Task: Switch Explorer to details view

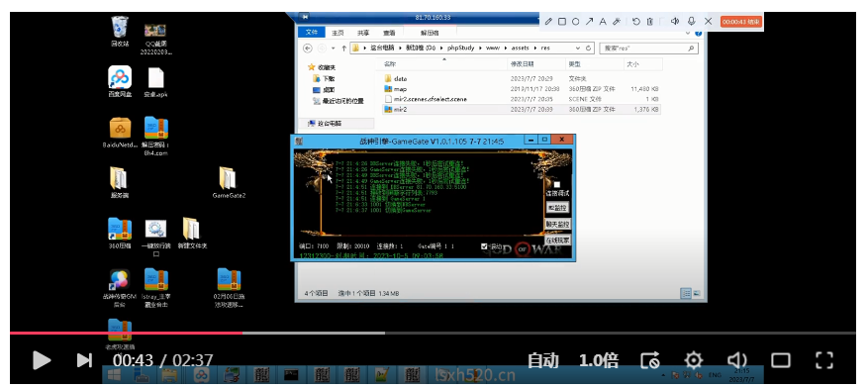Action: (x=685, y=293)
